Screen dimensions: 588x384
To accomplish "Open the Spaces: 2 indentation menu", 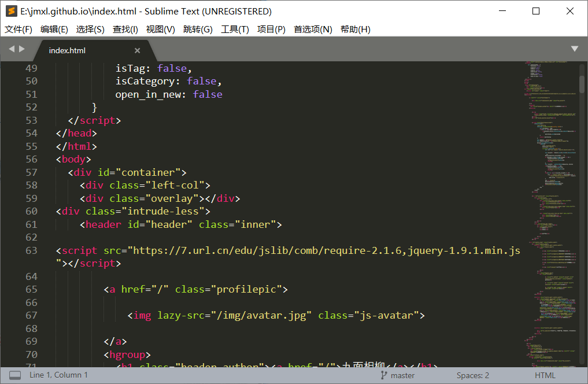I will pyautogui.click(x=473, y=375).
